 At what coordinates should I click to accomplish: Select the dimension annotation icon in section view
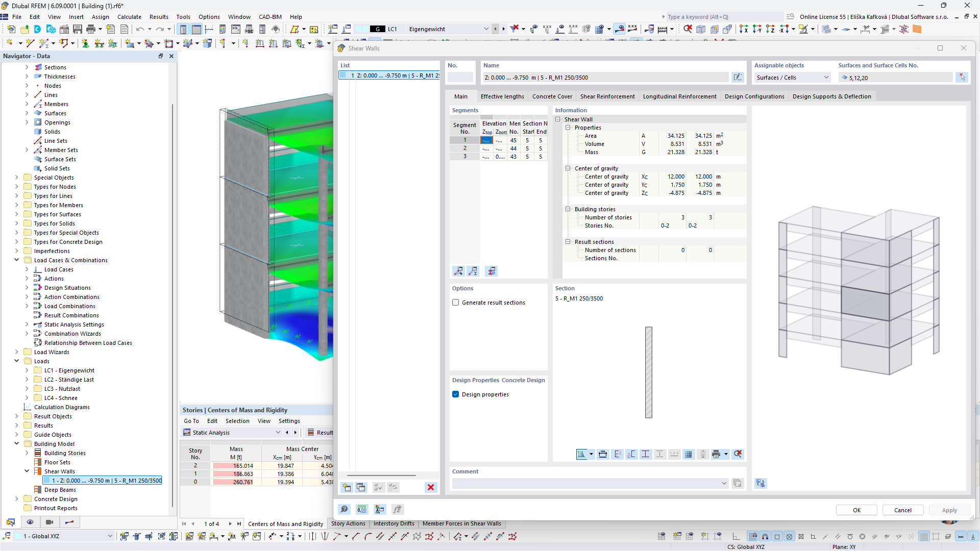click(x=602, y=454)
